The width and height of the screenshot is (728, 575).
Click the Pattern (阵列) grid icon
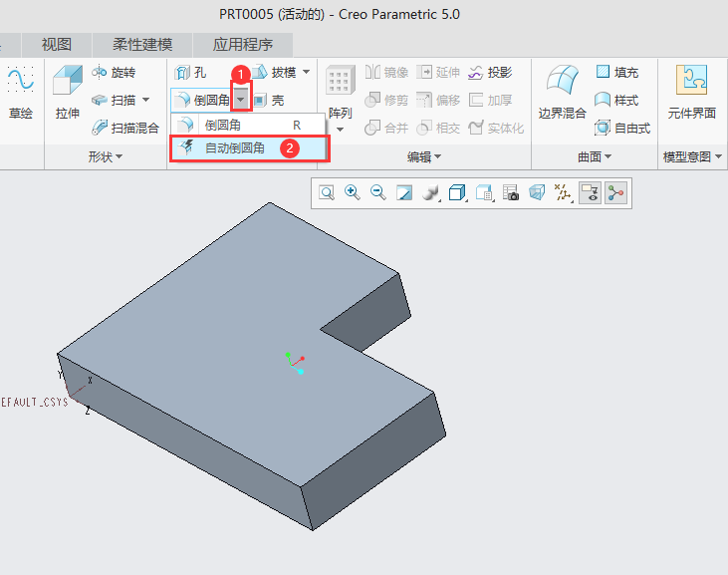pos(341,93)
